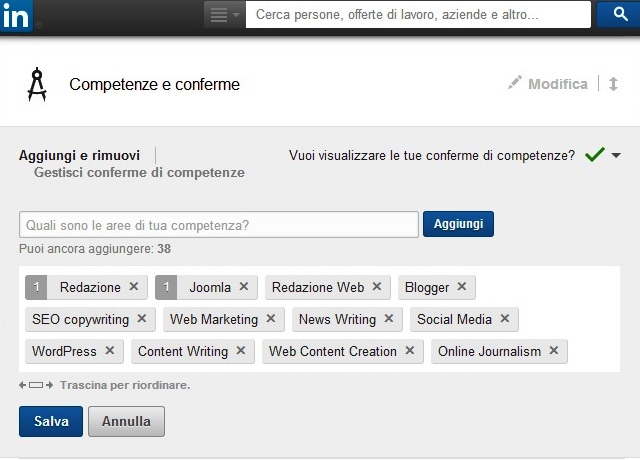Remove the Redazione skill tag

click(134, 287)
